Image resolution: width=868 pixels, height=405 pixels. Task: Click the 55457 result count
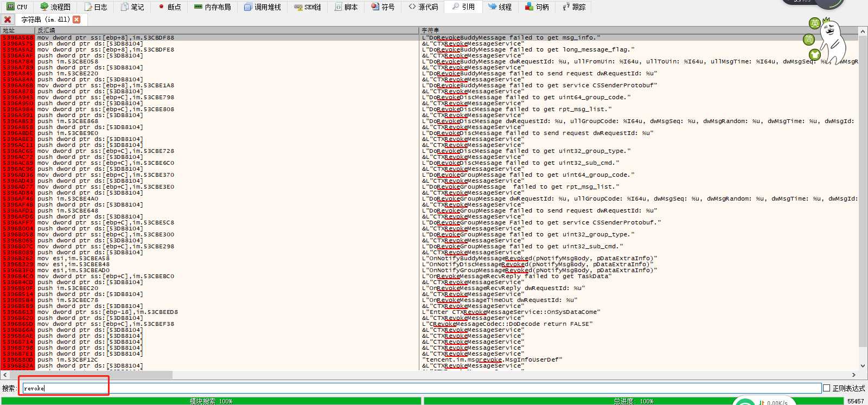coord(856,401)
